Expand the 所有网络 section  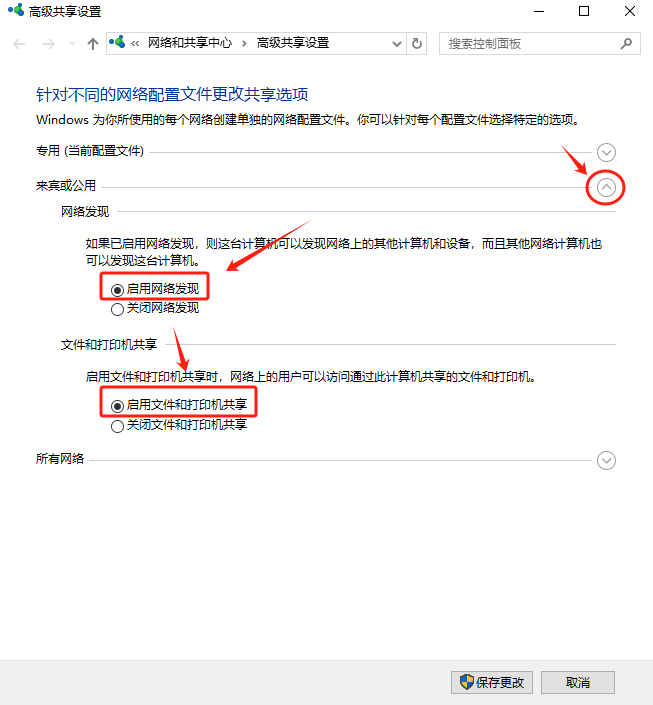606,460
